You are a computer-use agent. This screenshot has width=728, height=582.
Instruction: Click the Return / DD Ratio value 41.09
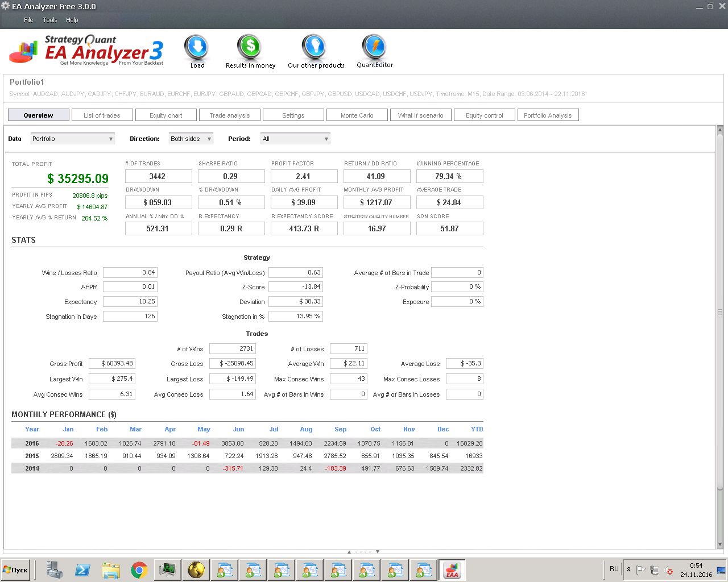point(377,176)
